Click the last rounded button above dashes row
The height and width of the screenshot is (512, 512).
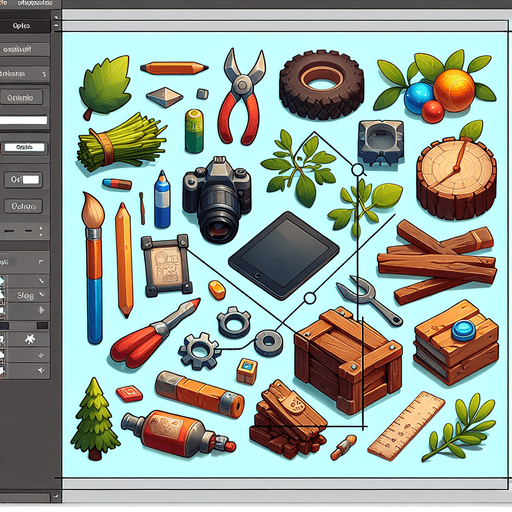click(23, 206)
